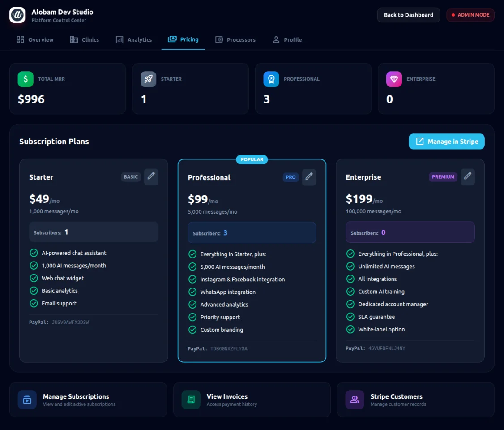Open Stripe Customers card

(x=416, y=400)
